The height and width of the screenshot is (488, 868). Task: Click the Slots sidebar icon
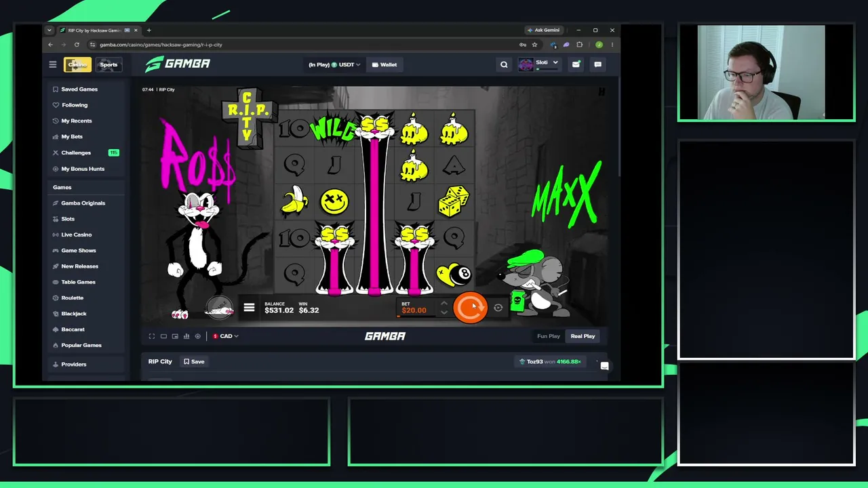click(x=56, y=219)
